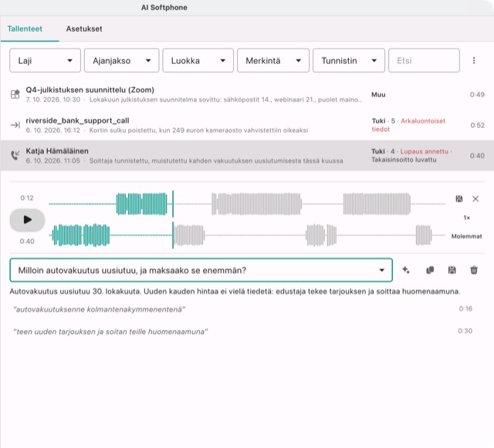The height and width of the screenshot is (448, 494).
Task: Click the 0:12 current time label
Action: (x=27, y=197)
